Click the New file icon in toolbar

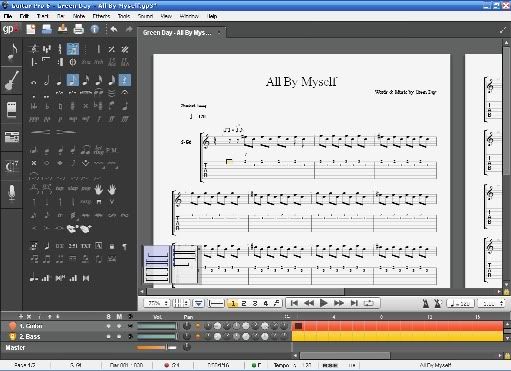tap(31, 29)
